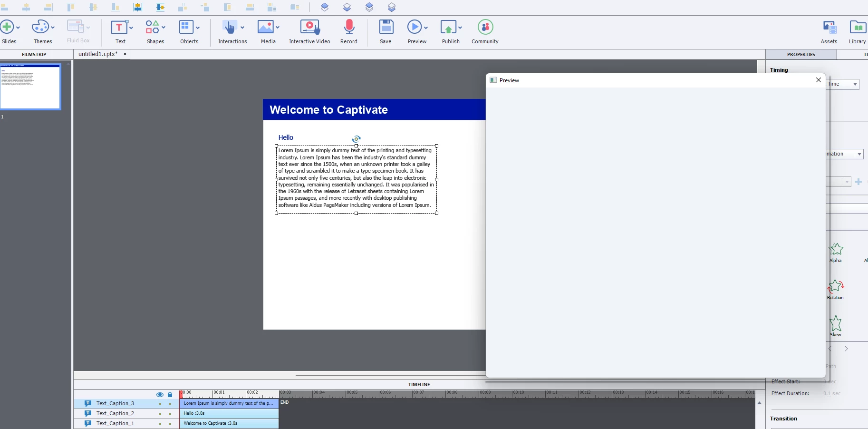Switch to the PROPERTIES tab

click(801, 54)
